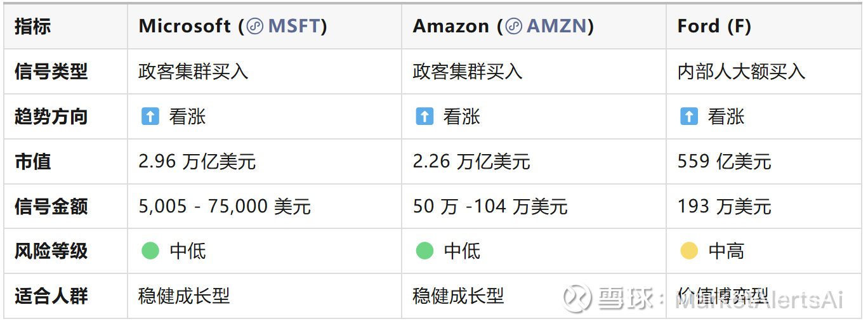Click Amazon's blue up-arrow trend icon
Viewport: 868px width, 326px height.
point(424,117)
